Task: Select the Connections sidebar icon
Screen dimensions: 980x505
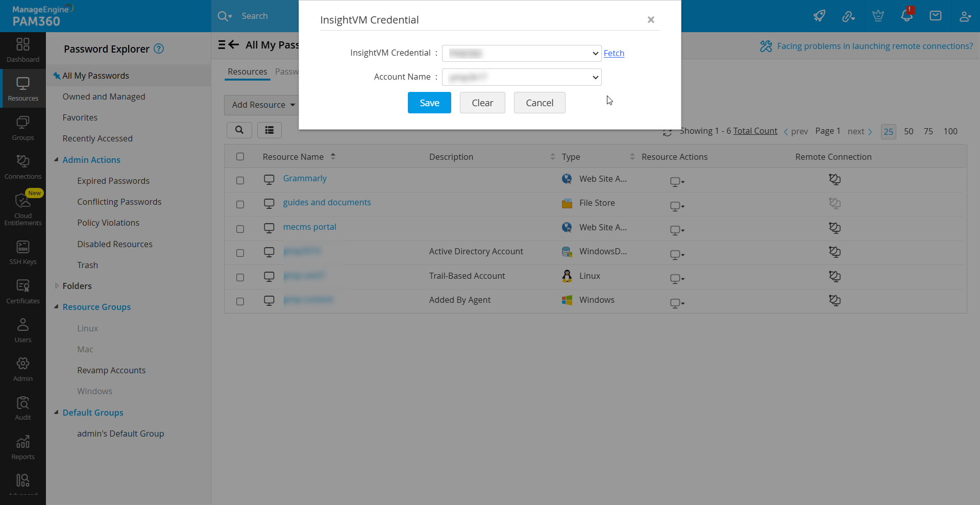Action: [x=22, y=166]
